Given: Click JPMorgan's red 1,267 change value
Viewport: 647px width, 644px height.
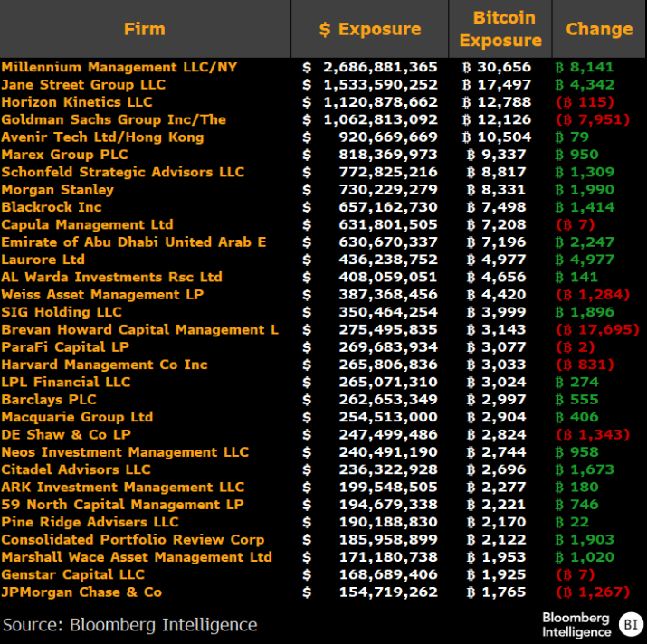Looking at the screenshot, I should pos(593,592).
